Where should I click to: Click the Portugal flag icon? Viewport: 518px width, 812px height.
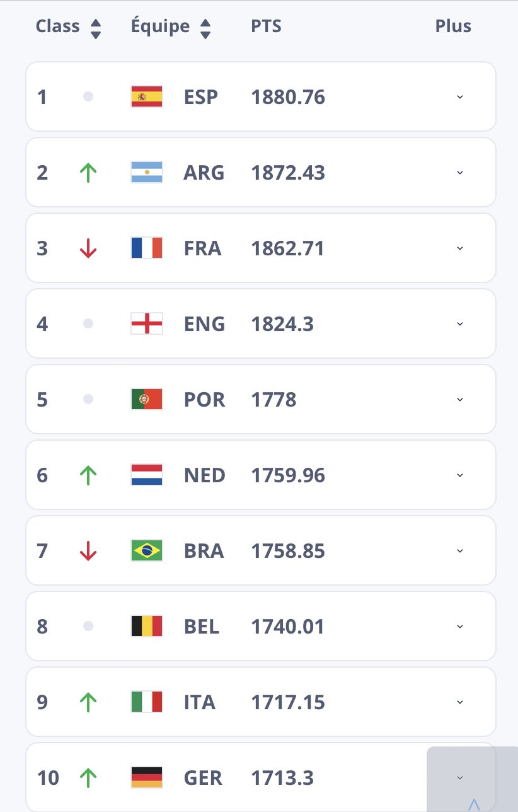[x=147, y=400]
